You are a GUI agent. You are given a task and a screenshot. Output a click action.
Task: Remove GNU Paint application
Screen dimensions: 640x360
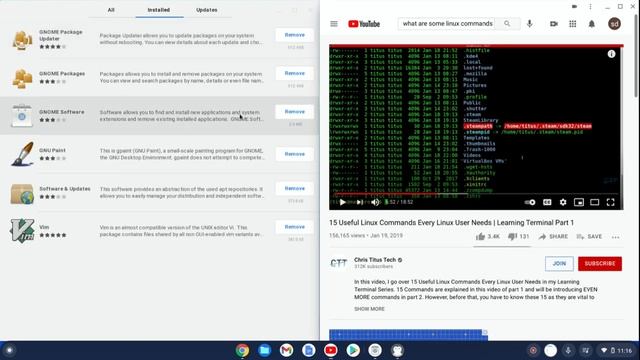tap(294, 154)
